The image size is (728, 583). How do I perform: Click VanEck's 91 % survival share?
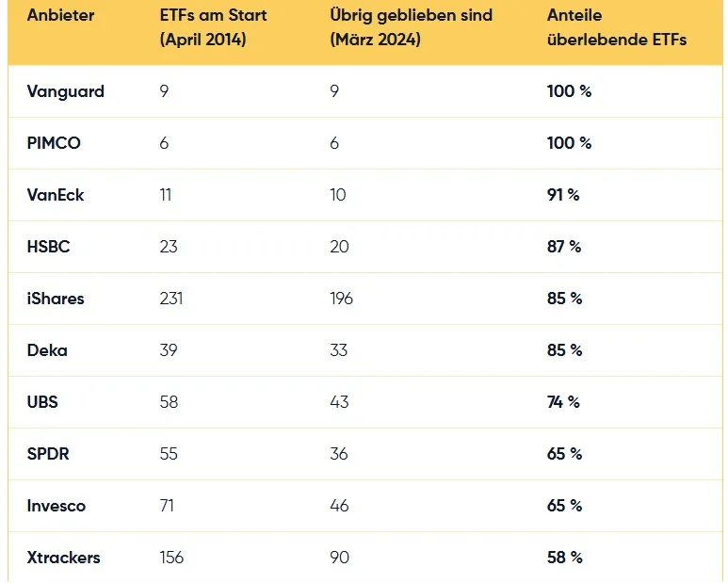(562, 195)
